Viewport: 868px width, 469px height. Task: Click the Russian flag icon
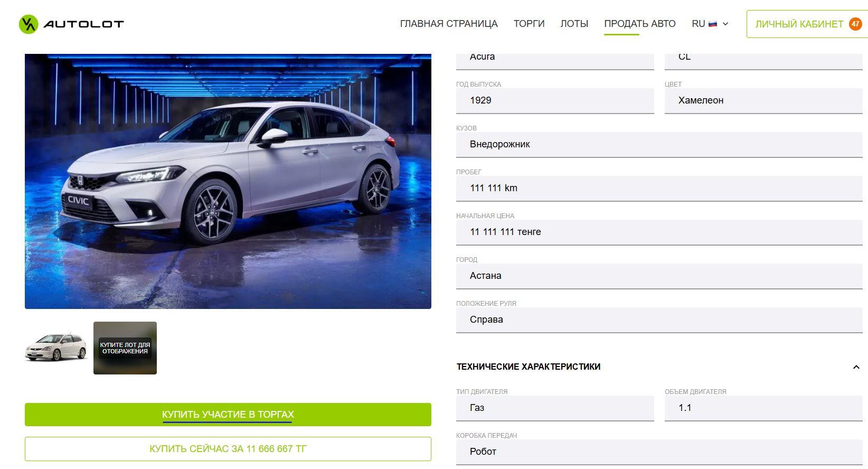713,24
